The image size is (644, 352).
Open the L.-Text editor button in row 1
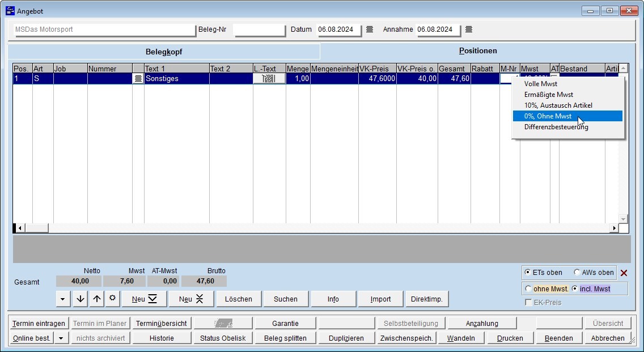[x=269, y=78]
